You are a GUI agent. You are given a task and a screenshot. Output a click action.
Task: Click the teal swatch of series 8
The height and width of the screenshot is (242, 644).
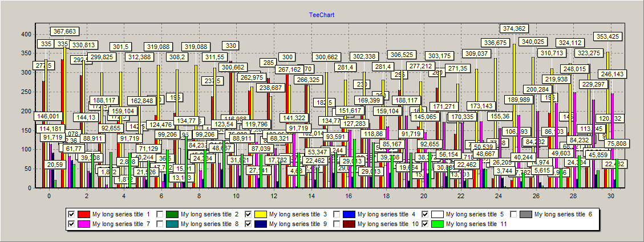[172, 224]
